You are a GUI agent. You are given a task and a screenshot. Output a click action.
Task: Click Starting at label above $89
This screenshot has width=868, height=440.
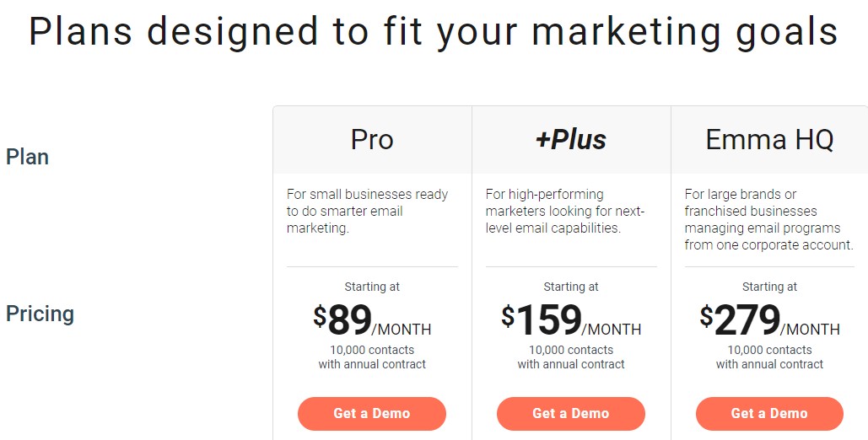[372, 287]
